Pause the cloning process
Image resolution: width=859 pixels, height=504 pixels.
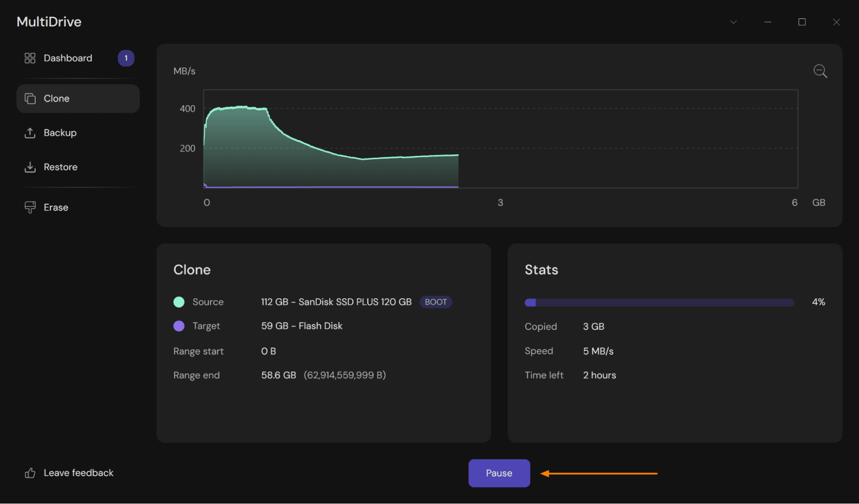tap(499, 473)
